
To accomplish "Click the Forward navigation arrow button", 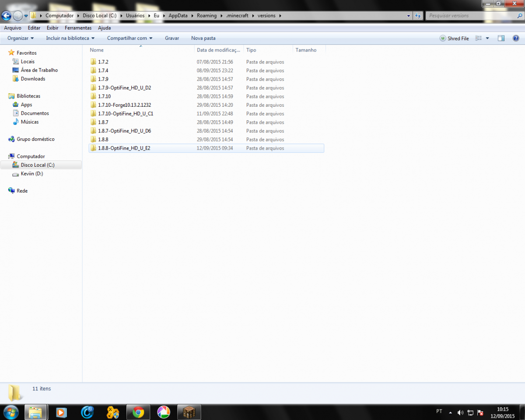I will coord(17,16).
